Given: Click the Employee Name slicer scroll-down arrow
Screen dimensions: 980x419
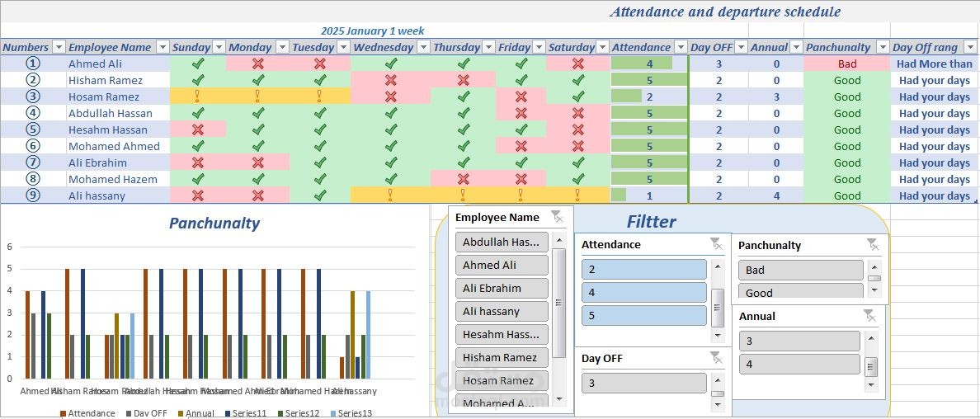Looking at the screenshot, I should (x=559, y=398).
